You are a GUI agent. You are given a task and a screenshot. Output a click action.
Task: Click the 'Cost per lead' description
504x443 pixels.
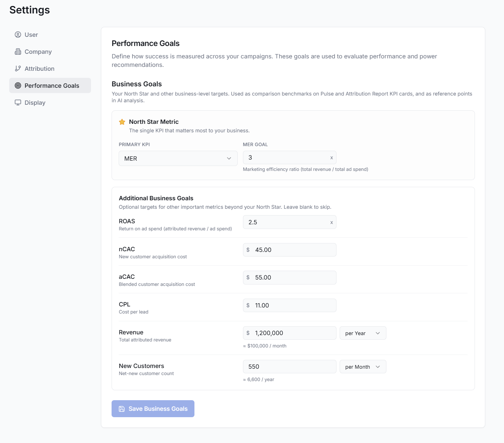tap(134, 312)
